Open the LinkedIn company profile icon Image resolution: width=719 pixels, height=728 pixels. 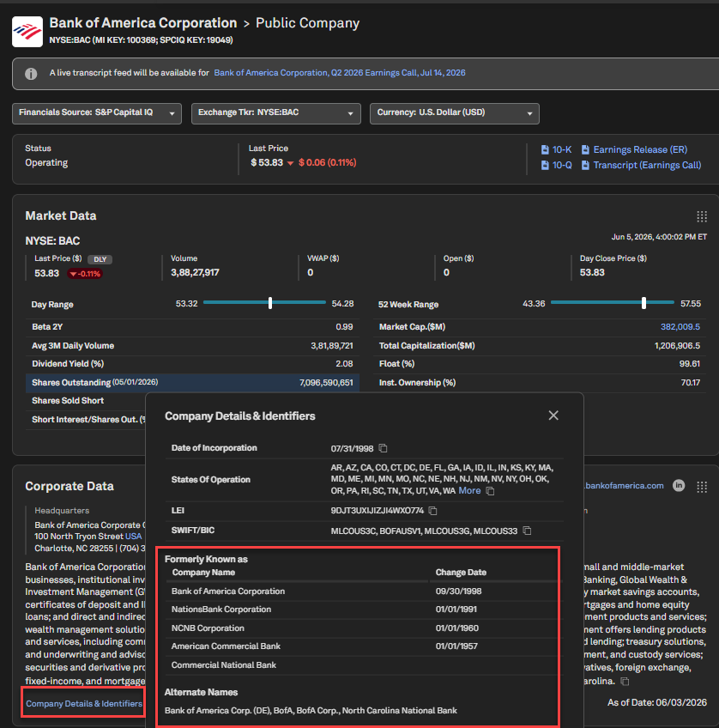point(679,486)
